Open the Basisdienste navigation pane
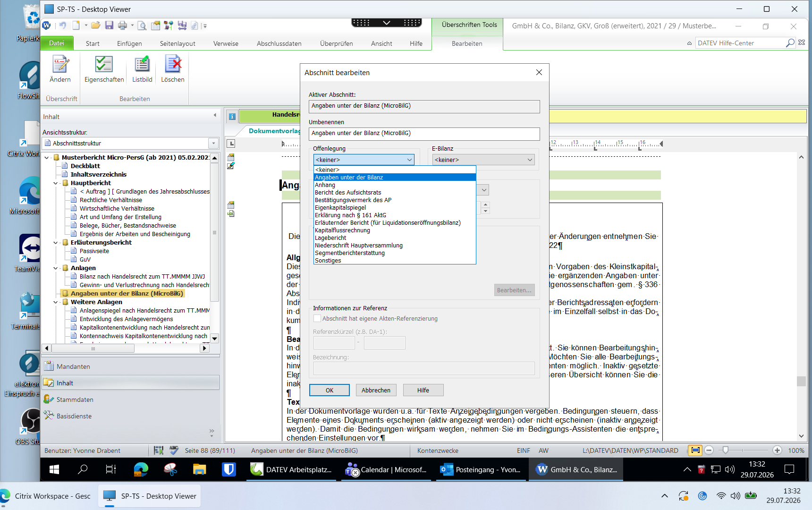The height and width of the screenshot is (510, 812). click(131, 416)
